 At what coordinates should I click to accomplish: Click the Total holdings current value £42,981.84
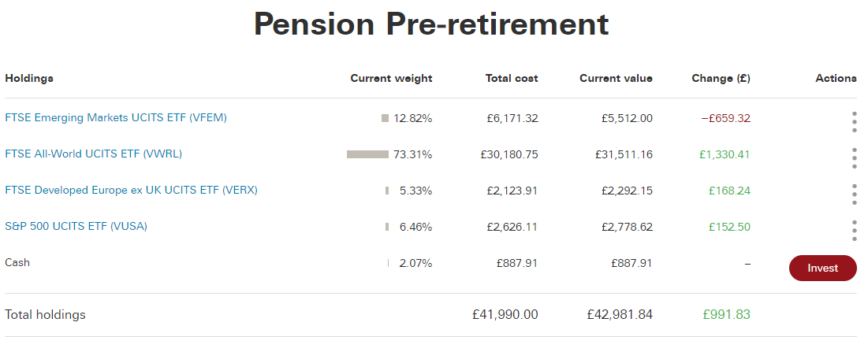[x=620, y=315]
